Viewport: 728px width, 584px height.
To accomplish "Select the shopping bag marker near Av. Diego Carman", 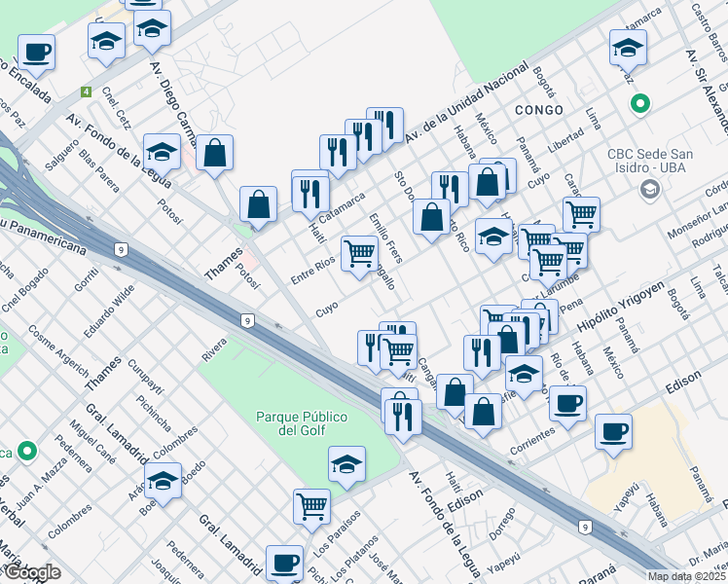I will click(214, 154).
